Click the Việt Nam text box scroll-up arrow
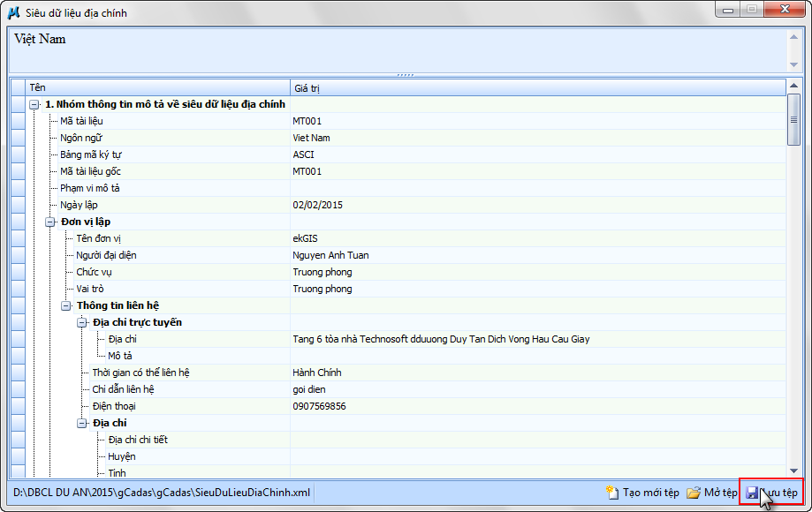Screen dimensions: 812x512 click(x=793, y=37)
